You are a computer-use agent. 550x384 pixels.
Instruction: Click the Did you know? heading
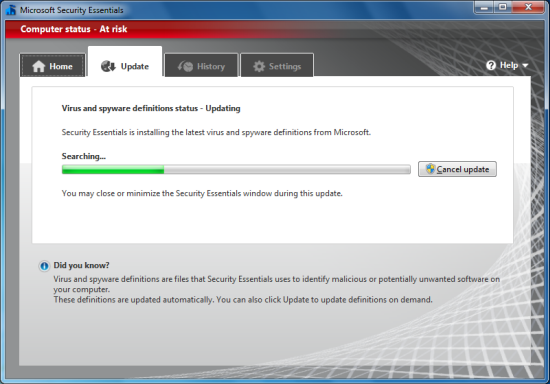coord(81,265)
